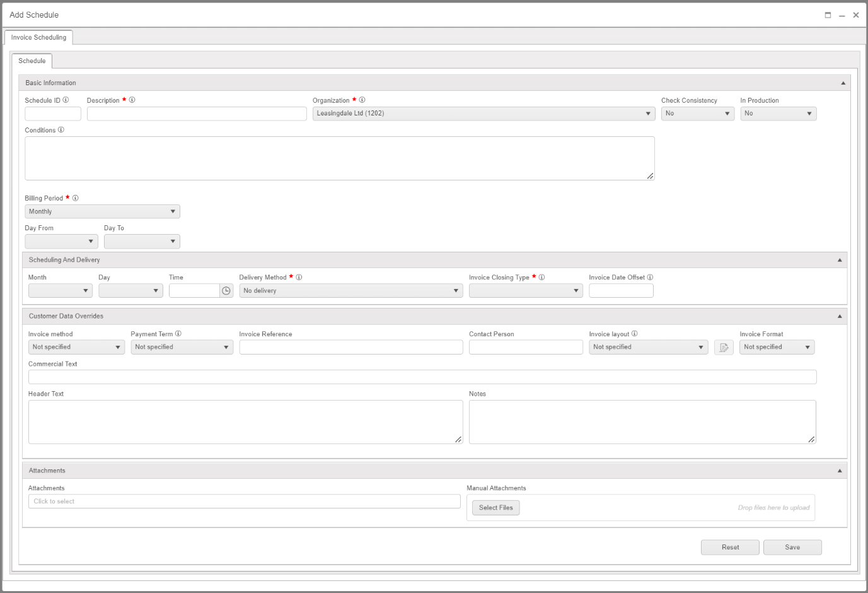The image size is (868, 593).
Task: Open the Billing Period Monthly dropdown
Action: click(x=102, y=211)
